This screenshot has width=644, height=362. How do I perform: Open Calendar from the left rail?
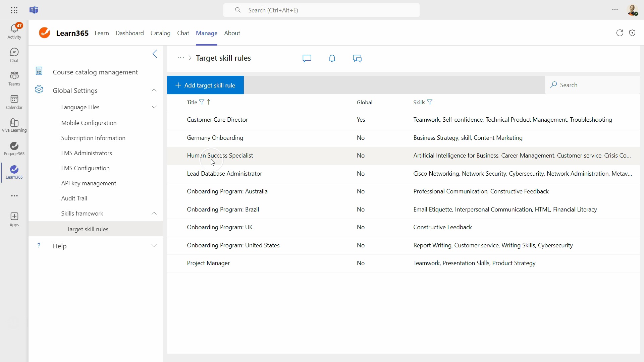point(14,102)
